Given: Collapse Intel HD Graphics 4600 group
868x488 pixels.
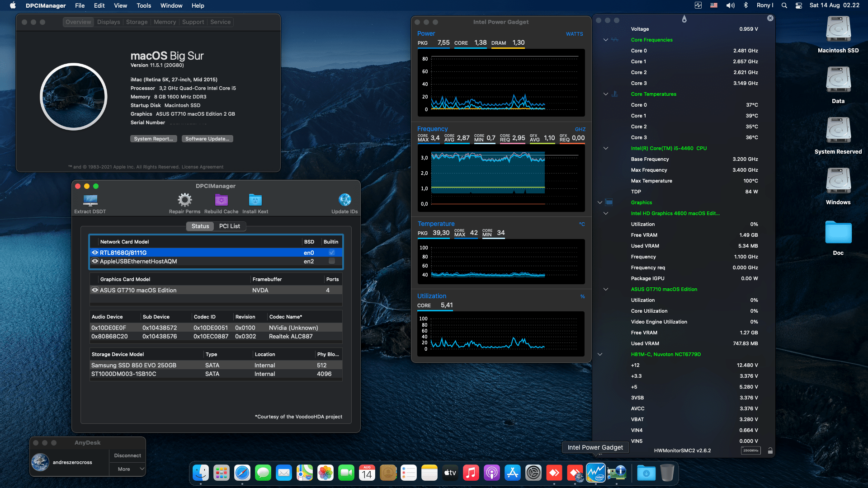Looking at the screenshot, I should (x=606, y=213).
